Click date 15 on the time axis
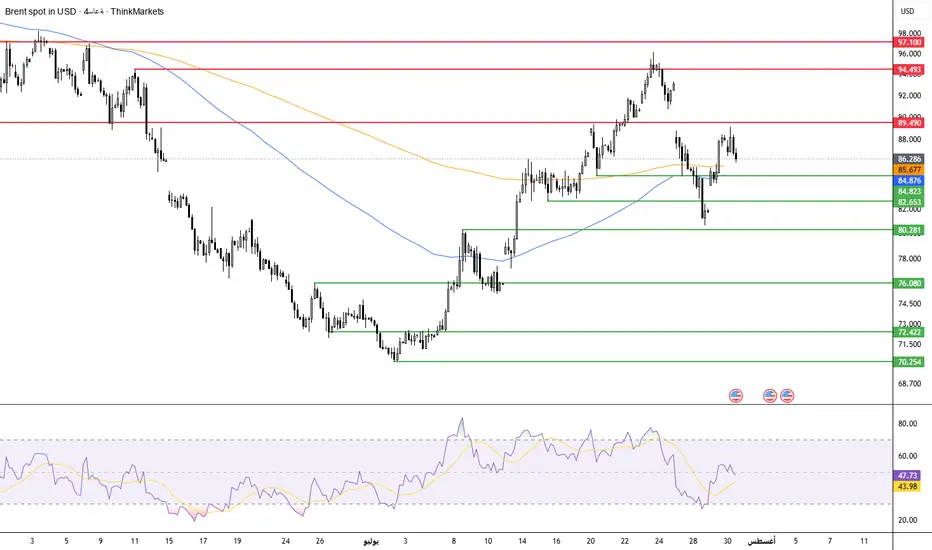 [x=169, y=541]
